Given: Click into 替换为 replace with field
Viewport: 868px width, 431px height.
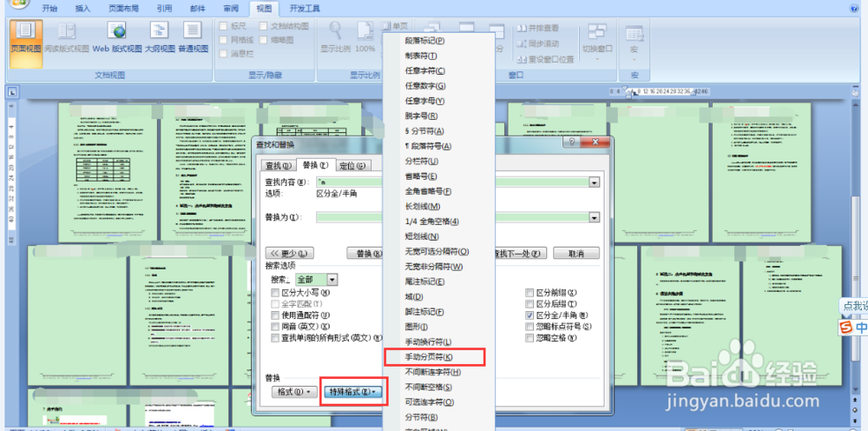Looking at the screenshot, I should click(453, 218).
